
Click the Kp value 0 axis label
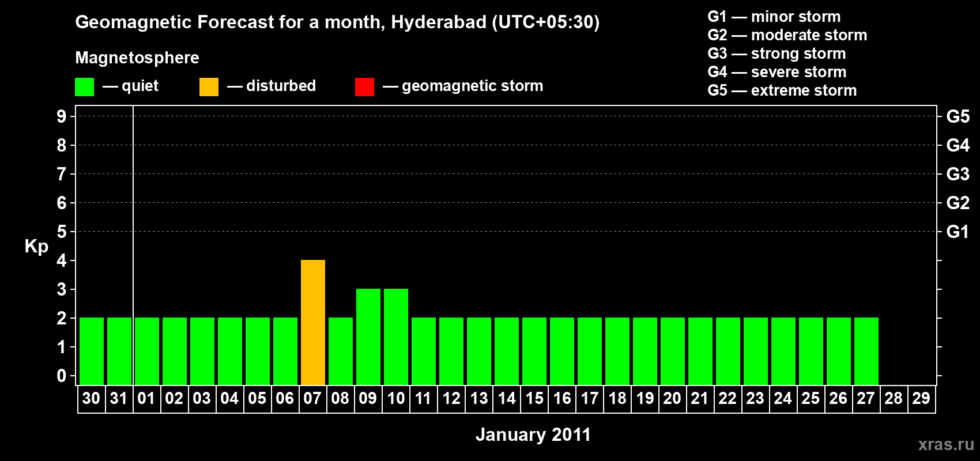tap(62, 376)
